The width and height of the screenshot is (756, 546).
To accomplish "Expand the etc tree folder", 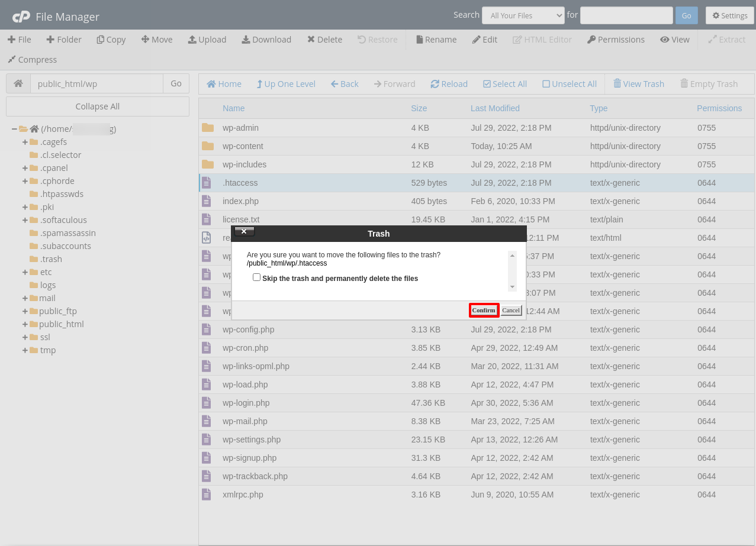I will pos(25,272).
